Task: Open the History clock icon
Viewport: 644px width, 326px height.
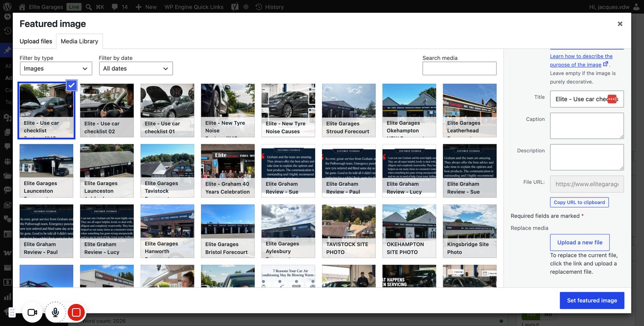Action: point(259,7)
